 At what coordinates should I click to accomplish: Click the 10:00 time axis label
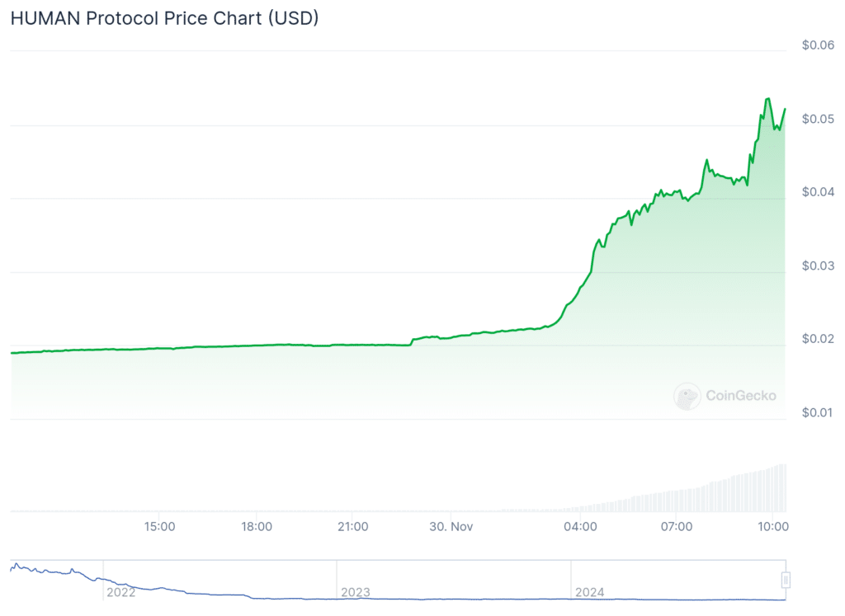click(x=772, y=525)
